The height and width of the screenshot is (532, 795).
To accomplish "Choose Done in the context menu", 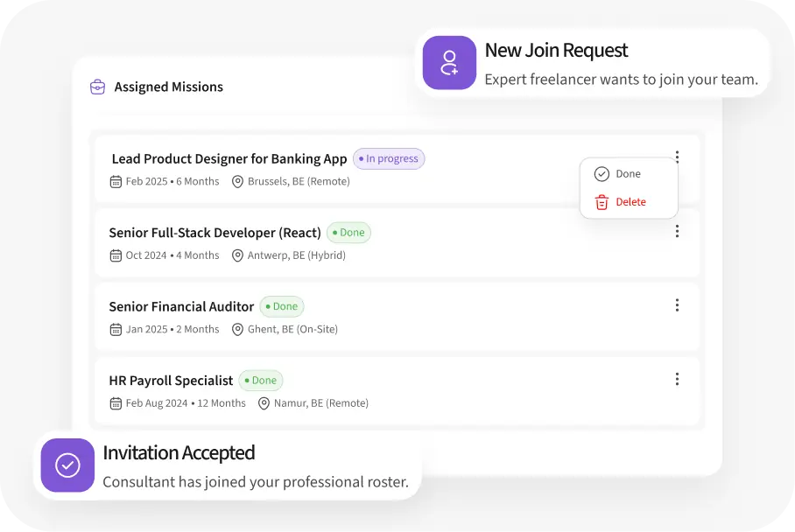I will 629,174.
